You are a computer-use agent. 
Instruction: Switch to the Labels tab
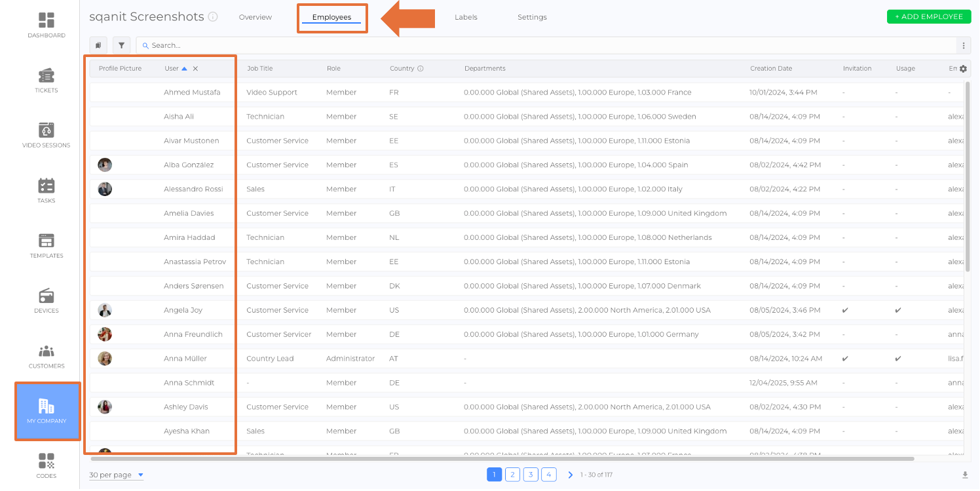(x=466, y=17)
